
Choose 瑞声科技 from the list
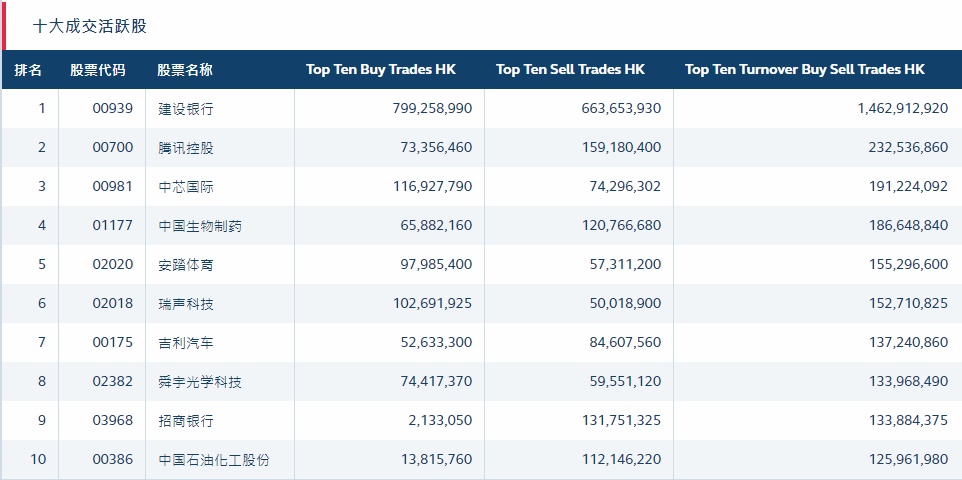click(x=186, y=304)
